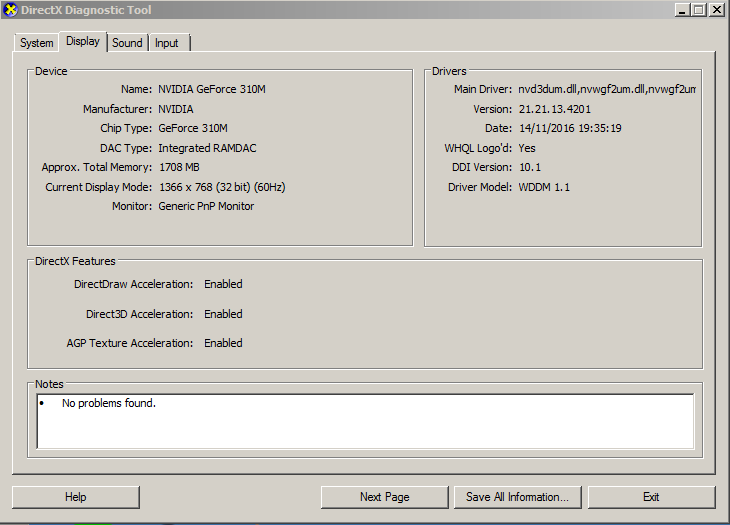Go to Next Page
This screenshot has height=525, width=730.
coord(385,497)
